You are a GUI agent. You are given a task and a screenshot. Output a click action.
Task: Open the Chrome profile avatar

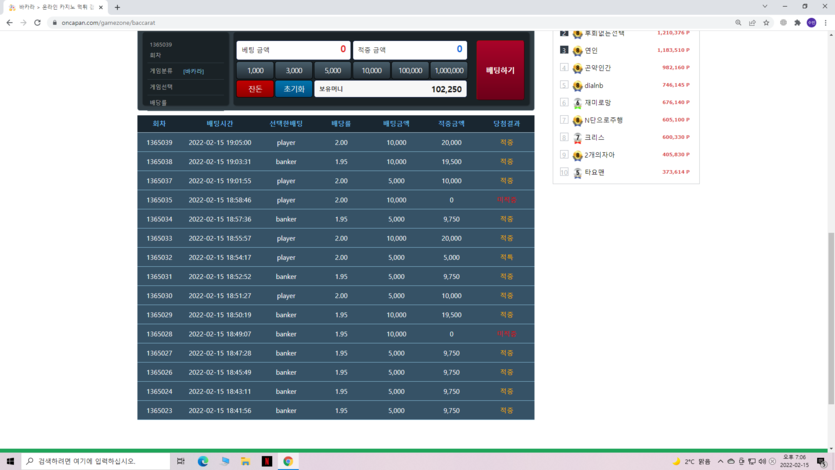812,23
